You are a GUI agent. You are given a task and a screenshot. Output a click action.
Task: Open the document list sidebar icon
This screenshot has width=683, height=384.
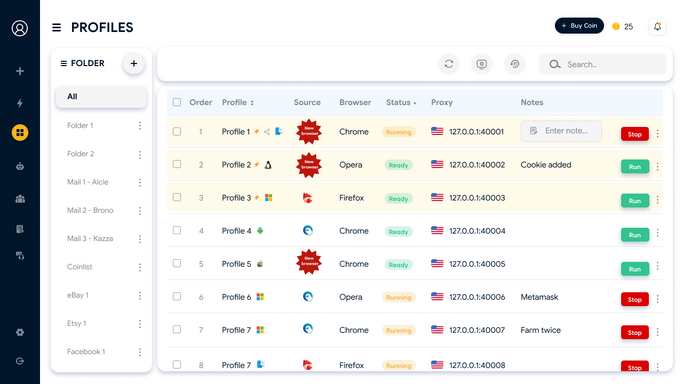[20, 229]
